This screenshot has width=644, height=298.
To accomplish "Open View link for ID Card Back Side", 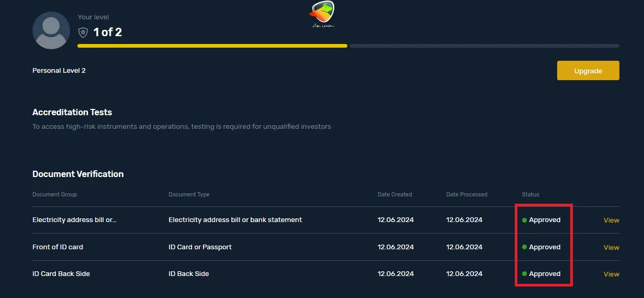I will point(611,274).
